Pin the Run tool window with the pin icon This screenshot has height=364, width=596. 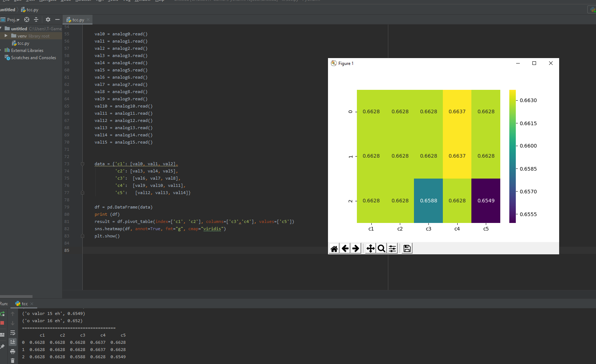coord(3,346)
